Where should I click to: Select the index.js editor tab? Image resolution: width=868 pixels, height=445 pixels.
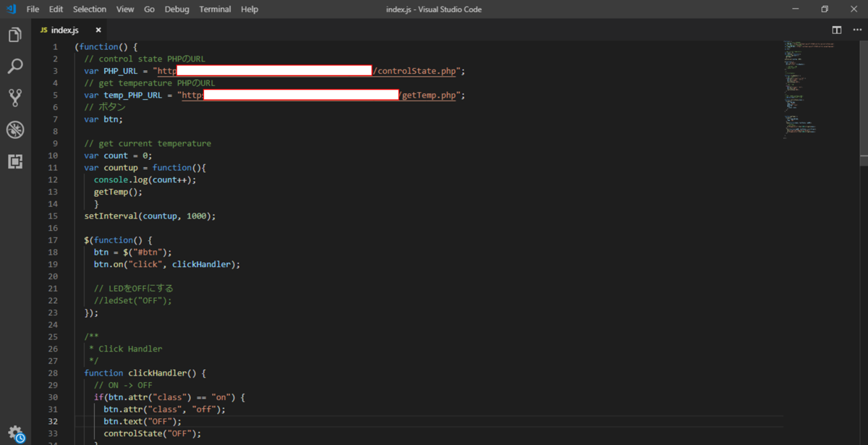70,30
